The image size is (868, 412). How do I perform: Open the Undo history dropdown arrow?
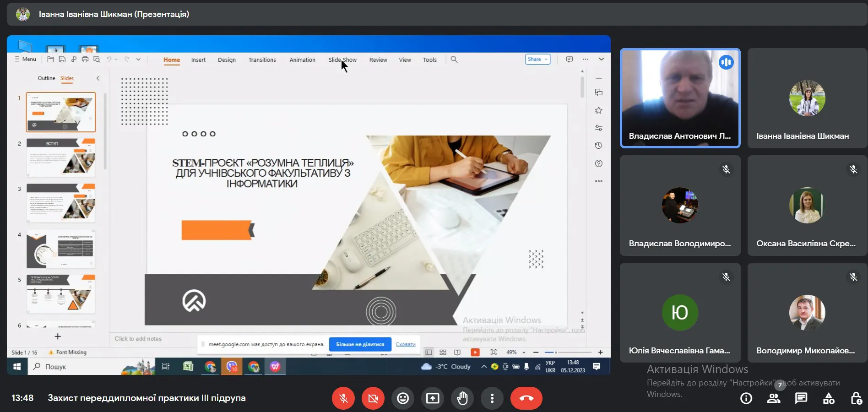[116, 60]
